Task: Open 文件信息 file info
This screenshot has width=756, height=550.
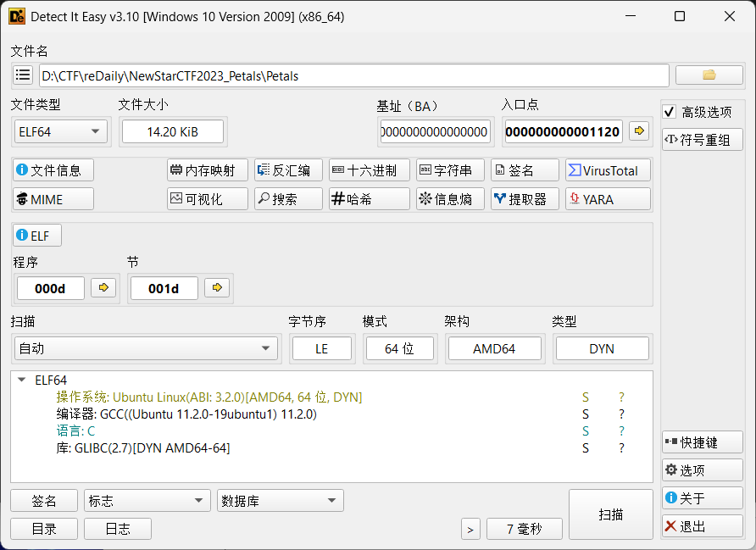Action: tap(53, 170)
